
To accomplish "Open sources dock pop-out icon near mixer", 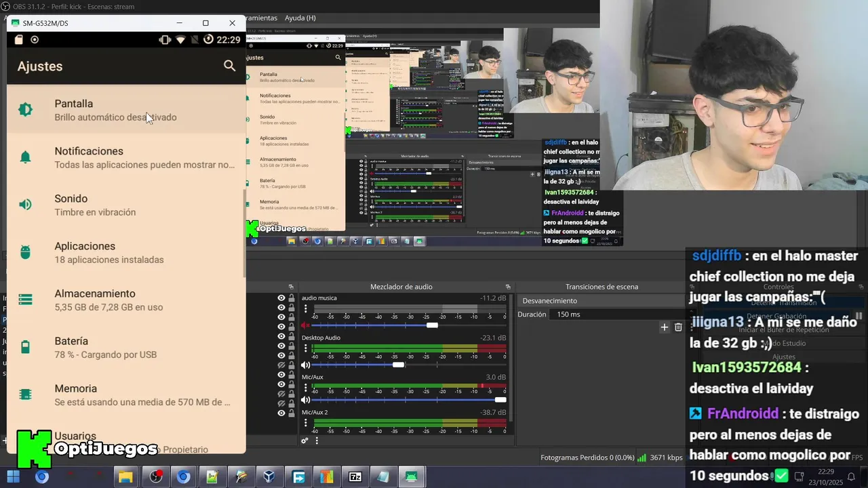I will point(291,287).
